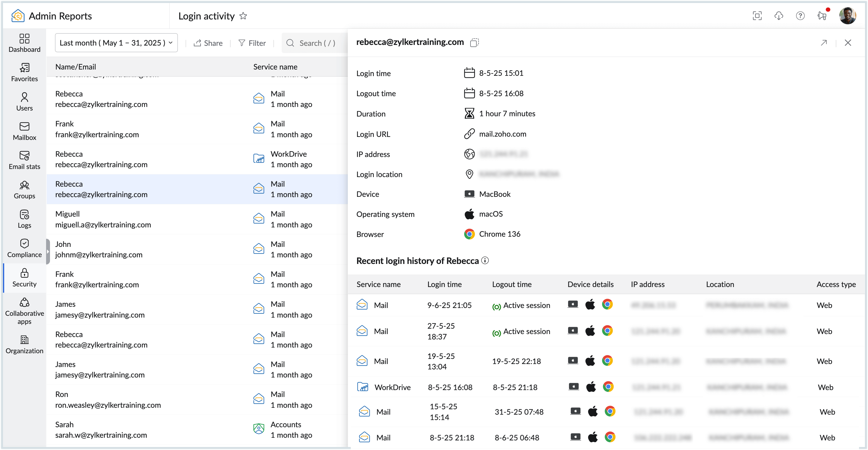Expand the collapsed sidebar handle arrow
868x450 pixels.
48,251
